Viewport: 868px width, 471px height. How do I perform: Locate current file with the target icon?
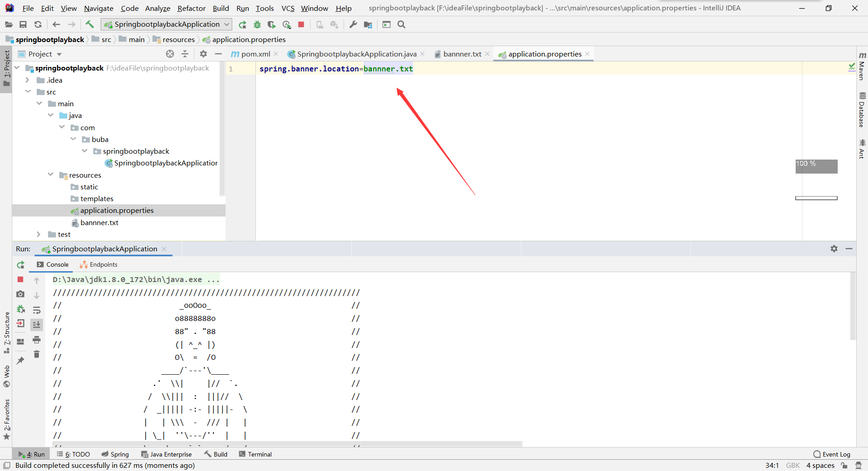click(170, 54)
